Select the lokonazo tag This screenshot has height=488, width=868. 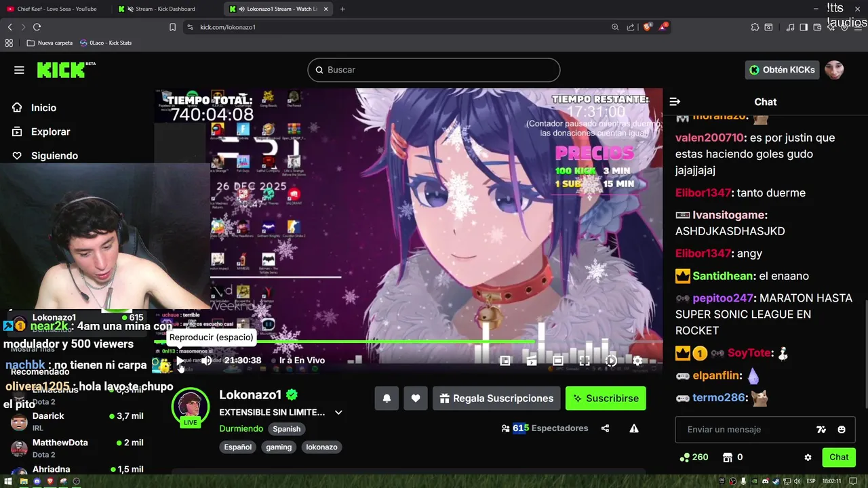point(321,447)
